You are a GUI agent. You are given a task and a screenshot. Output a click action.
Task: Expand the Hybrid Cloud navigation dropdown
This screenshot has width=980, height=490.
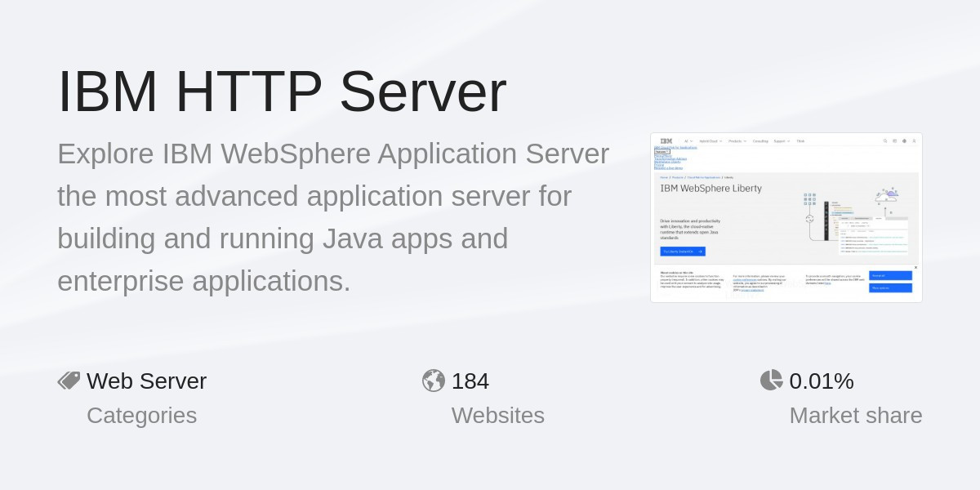709,141
